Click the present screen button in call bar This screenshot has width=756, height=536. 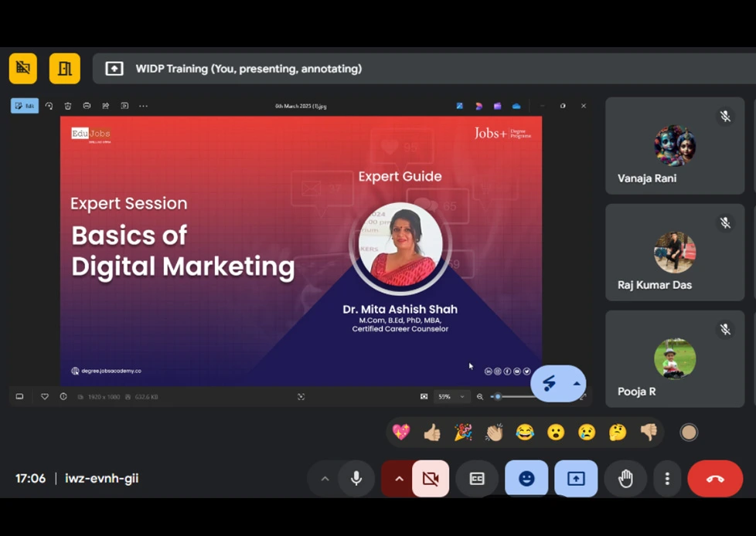576,478
